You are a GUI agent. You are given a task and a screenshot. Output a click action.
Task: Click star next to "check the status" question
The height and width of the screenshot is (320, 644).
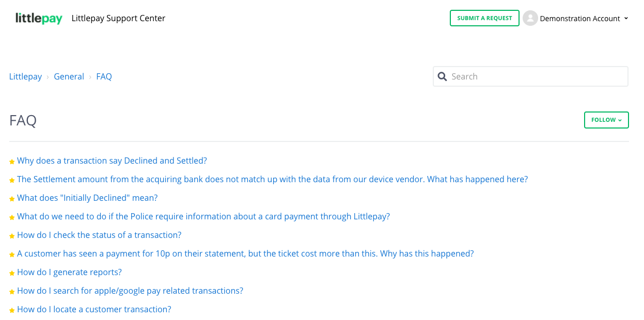pyautogui.click(x=12, y=236)
